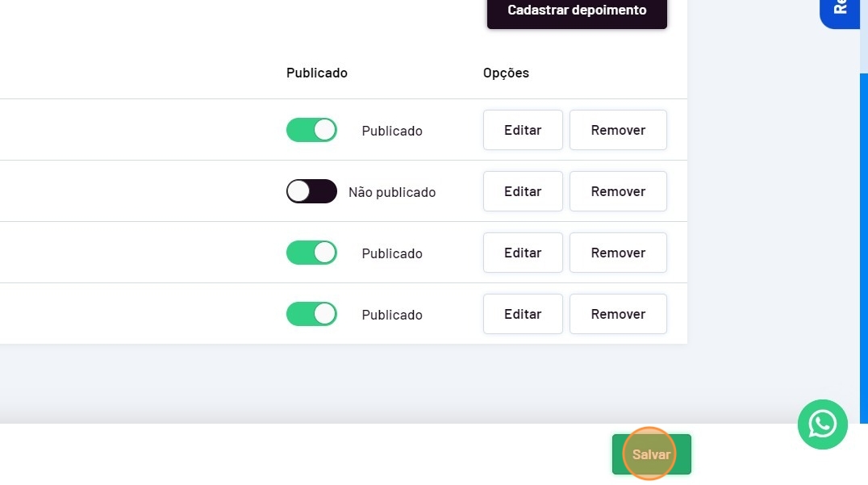
Task: Click the Cadastrar depoimento button
Action: coord(577,11)
